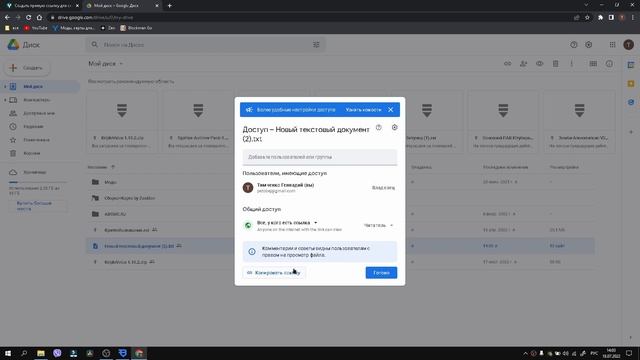Focus the add users or groups field
Screen dimensions: 640x360
[320, 157]
